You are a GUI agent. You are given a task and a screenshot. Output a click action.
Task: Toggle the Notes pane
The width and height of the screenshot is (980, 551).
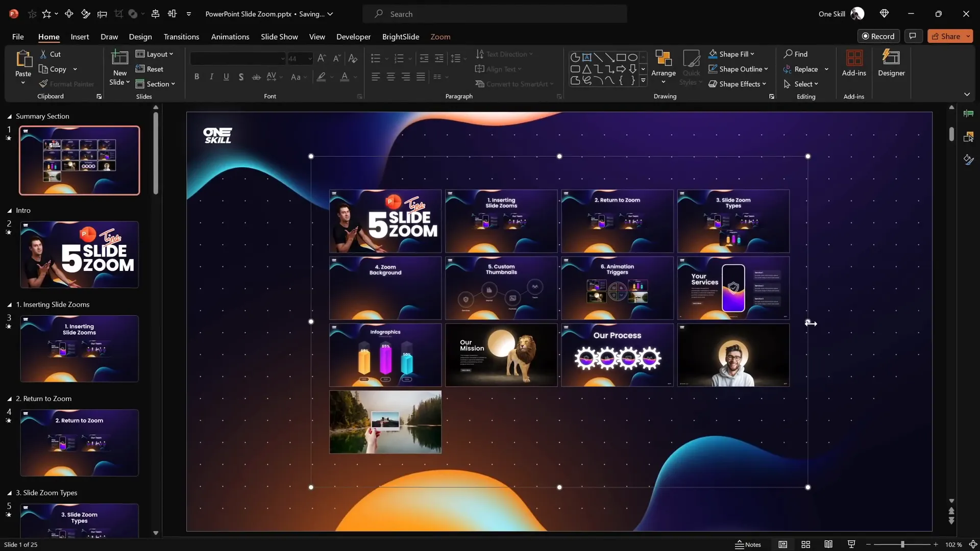coord(748,544)
